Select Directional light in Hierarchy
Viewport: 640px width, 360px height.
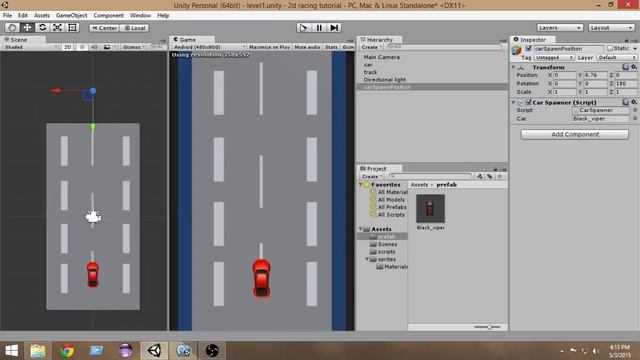tap(384, 80)
